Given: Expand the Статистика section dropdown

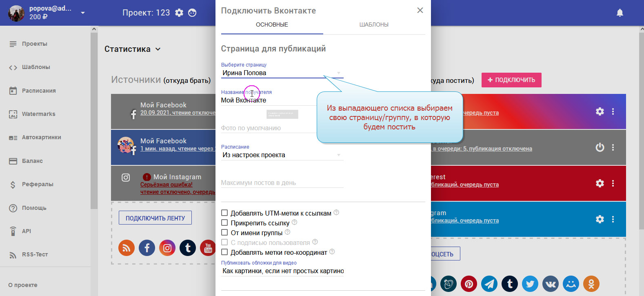Looking at the screenshot, I should click(x=132, y=49).
